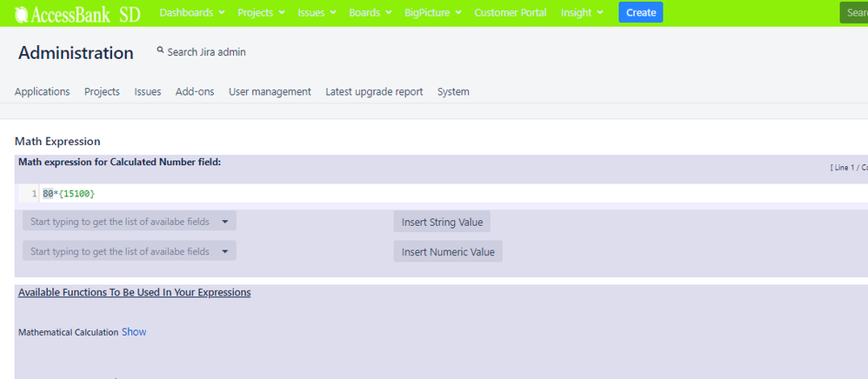Viewport: 868px width, 379px height.
Task: Click the Insert Numeric Value button
Action: [448, 252]
